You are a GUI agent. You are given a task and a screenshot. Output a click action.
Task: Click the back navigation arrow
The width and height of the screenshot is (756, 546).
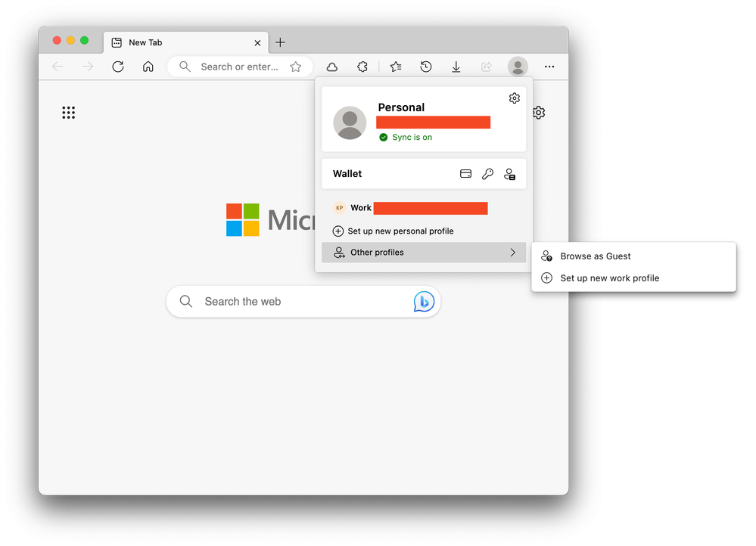coord(58,67)
